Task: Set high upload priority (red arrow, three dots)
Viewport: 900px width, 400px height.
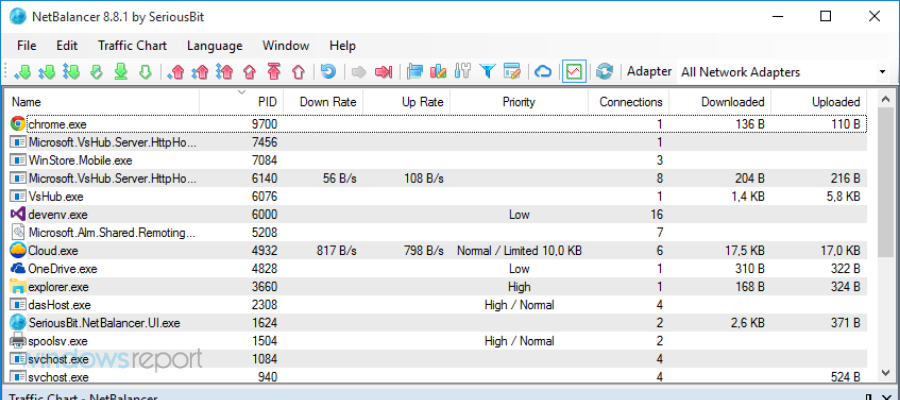Action: 224,72
